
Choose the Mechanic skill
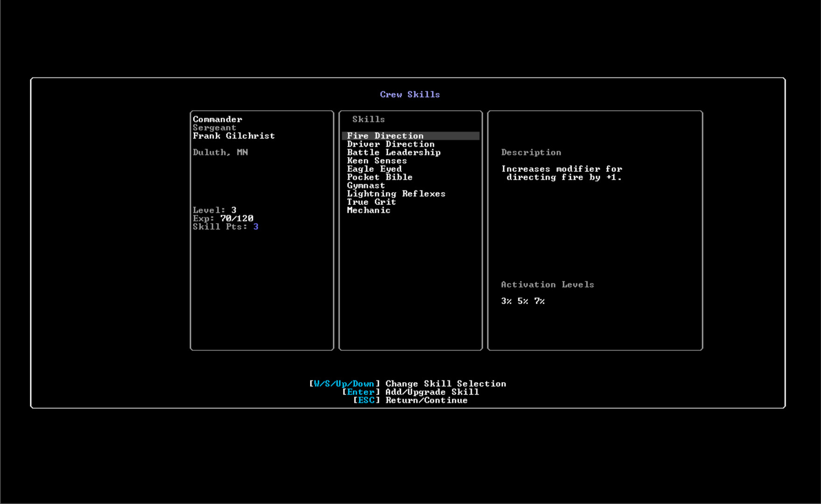[x=369, y=210]
